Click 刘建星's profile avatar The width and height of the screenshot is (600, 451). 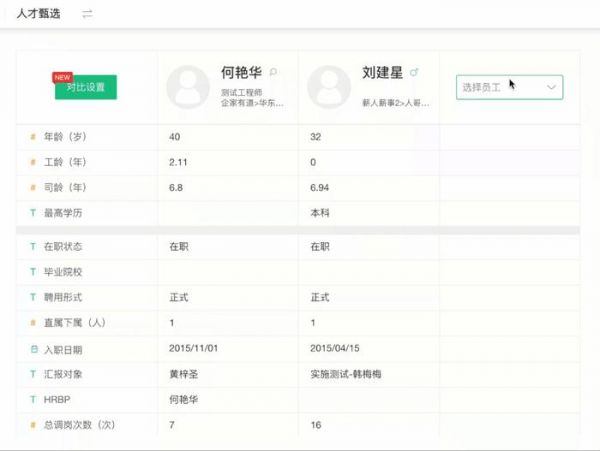coord(329,87)
